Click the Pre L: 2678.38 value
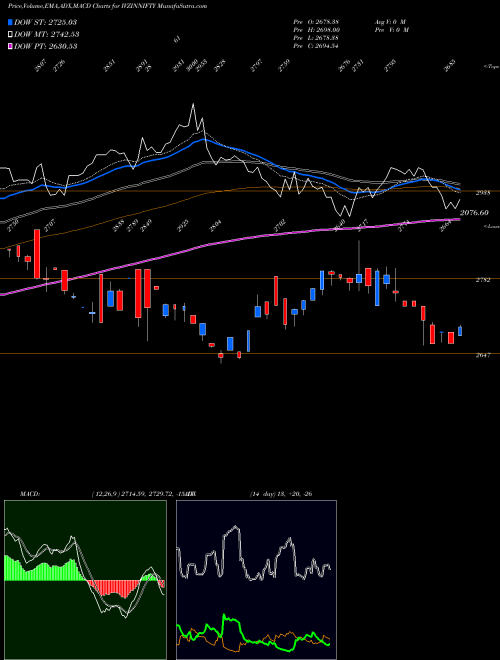 [316, 38]
